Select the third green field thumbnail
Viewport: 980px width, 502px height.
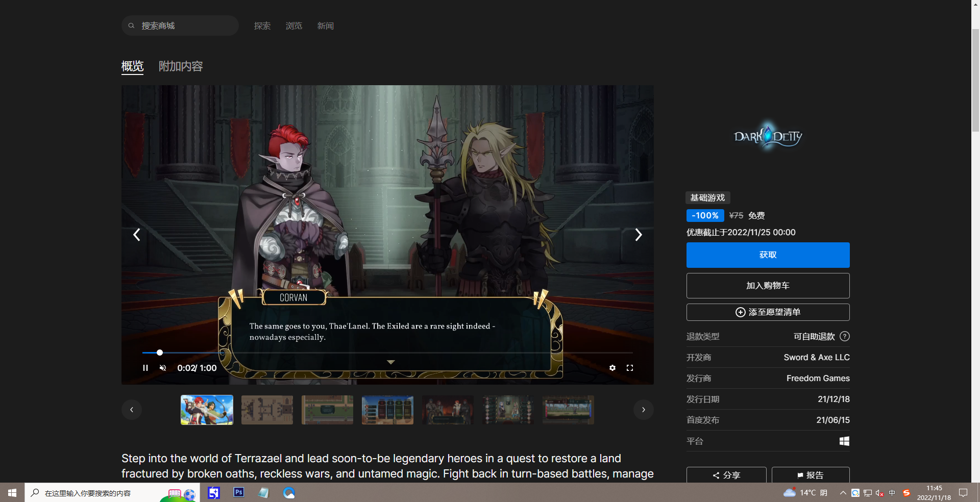click(x=327, y=410)
